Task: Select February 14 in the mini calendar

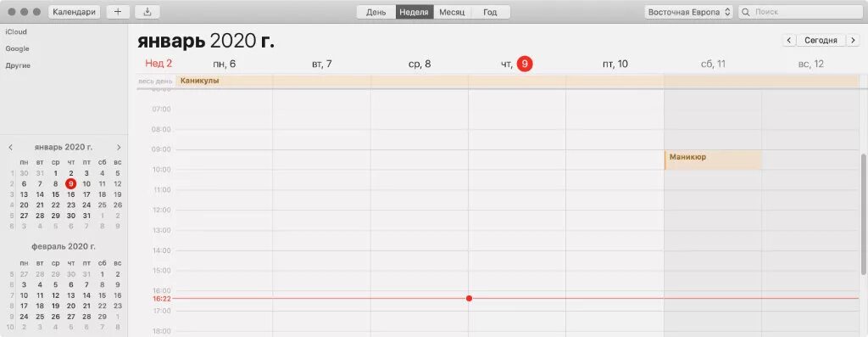Action: click(x=86, y=295)
